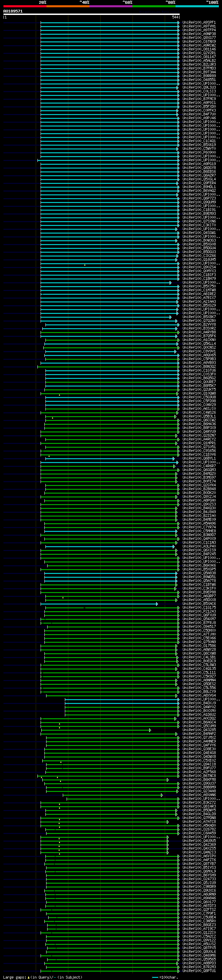The height and width of the screenshot is (980, 222).
Task: Click the UniRef100_A4RYB8 label
Action: coord(199,332)
